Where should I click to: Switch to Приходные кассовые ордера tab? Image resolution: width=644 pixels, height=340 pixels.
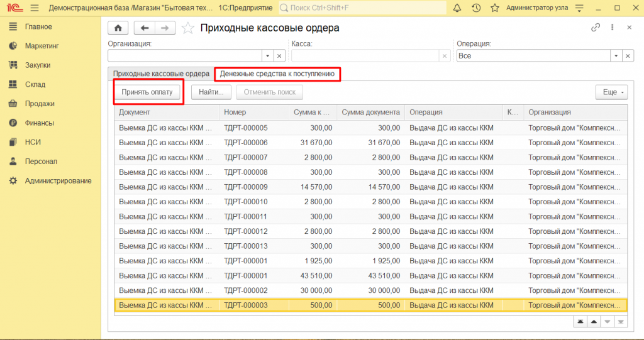click(161, 74)
